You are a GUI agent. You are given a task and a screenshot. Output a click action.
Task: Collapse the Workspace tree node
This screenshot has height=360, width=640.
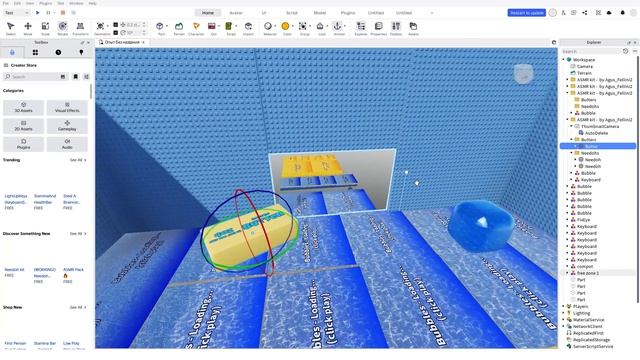(564, 60)
